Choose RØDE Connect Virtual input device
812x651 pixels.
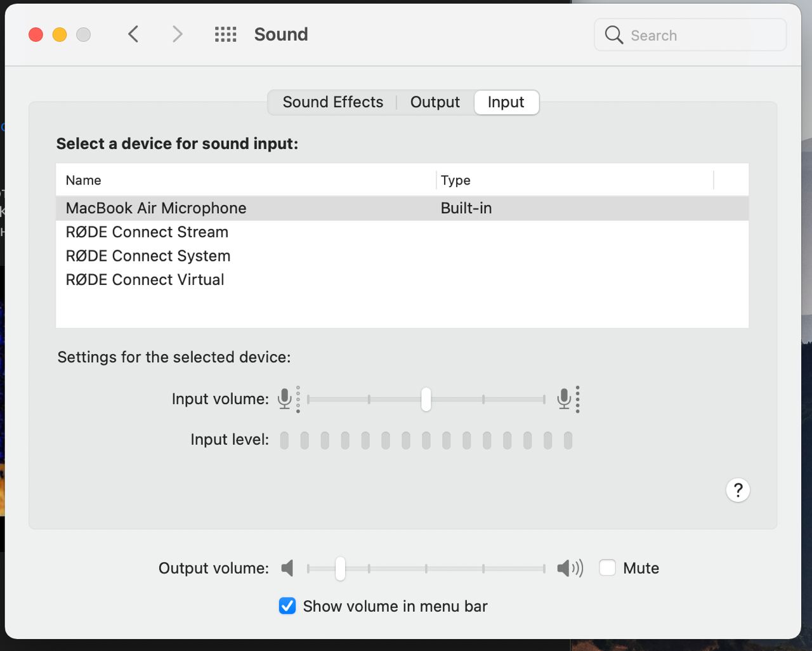[x=145, y=280]
